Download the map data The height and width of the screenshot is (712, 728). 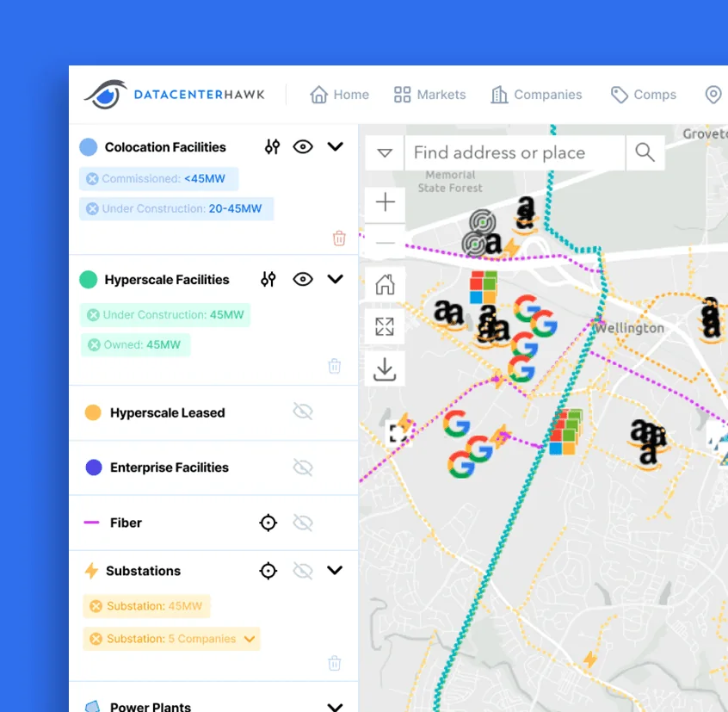click(x=385, y=368)
